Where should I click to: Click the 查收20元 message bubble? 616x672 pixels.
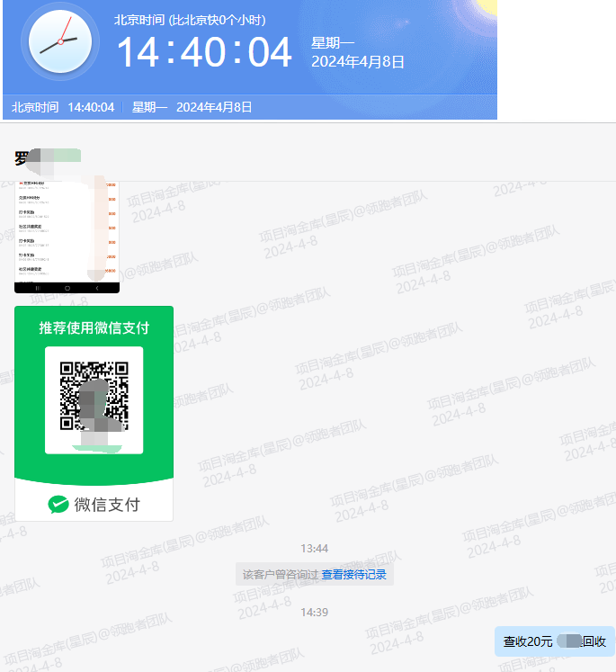(x=554, y=641)
